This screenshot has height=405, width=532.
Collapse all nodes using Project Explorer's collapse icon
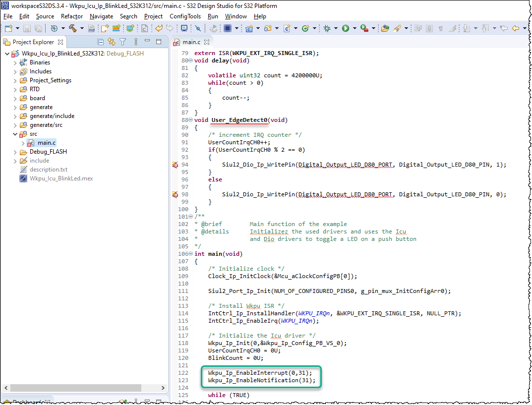click(x=101, y=42)
